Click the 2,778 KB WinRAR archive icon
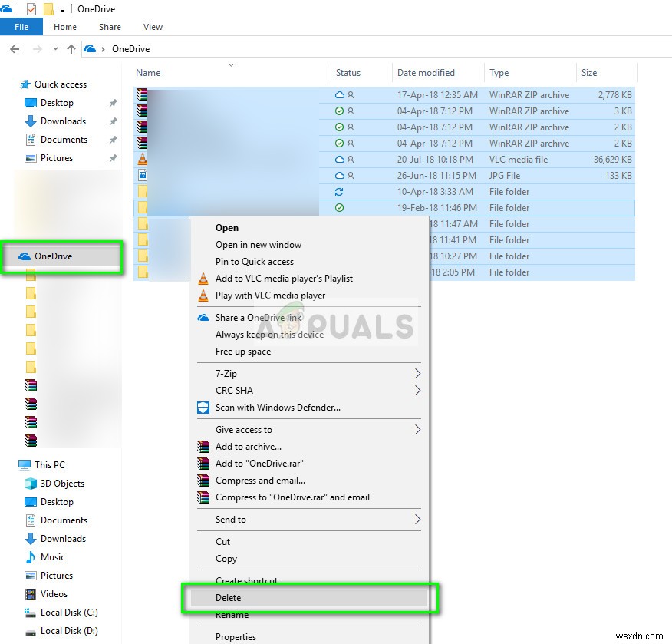672x644 pixels. coord(142,94)
